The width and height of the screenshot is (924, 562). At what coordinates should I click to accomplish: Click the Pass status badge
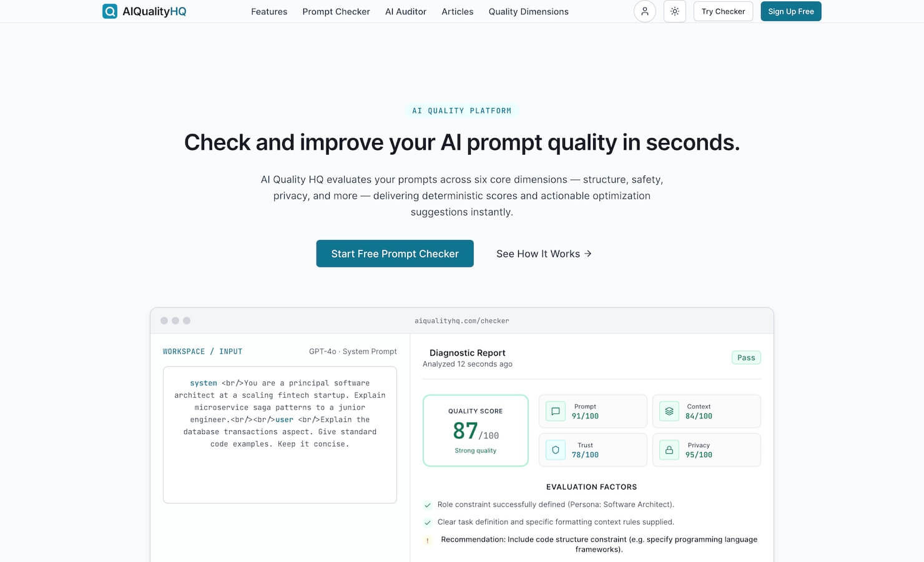[x=746, y=358]
